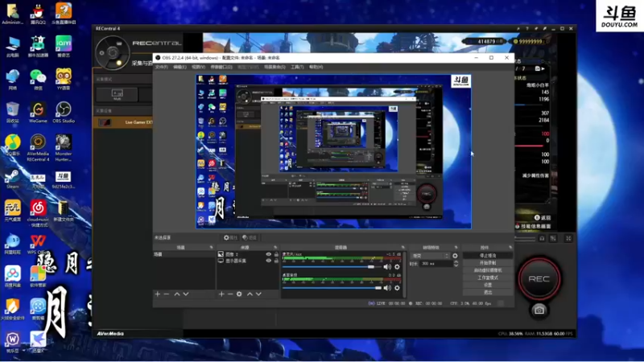The height and width of the screenshot is (362, 644).
Task: Remove the selected scene with minus icon
Action: pos(167,294)
